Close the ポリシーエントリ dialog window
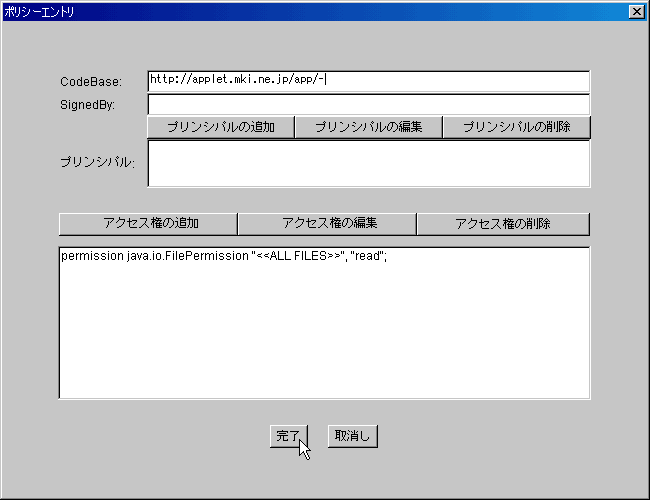Viewport: 650px width, 500px height. [x=636, y=12]
